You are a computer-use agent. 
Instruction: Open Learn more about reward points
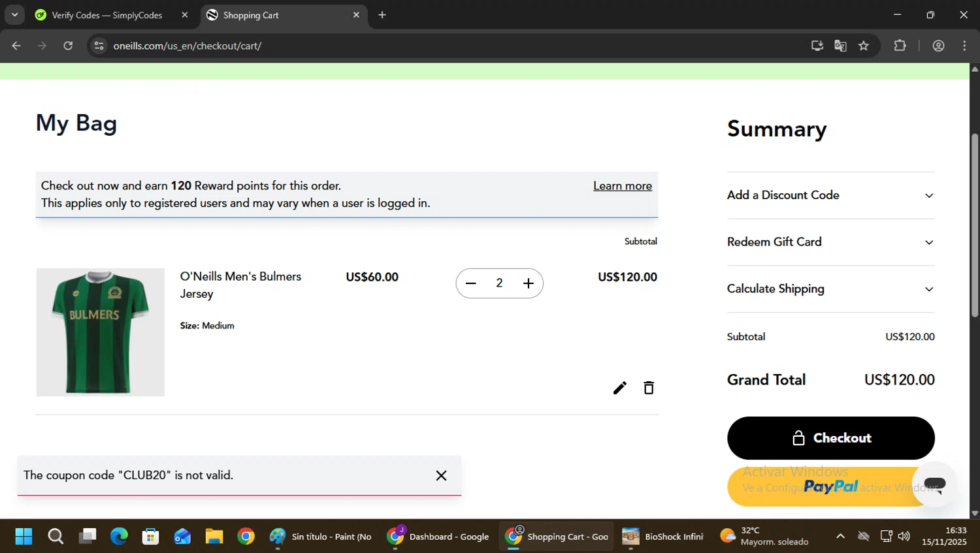pos(622,186)
